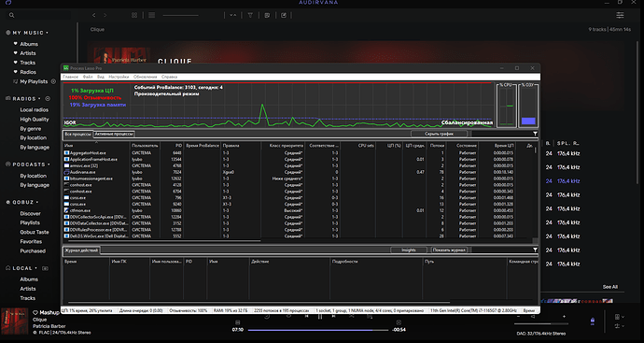Click the Audirvana filter funnel icon
Viewport: 644px width, 343px height.
pos(250,15)
